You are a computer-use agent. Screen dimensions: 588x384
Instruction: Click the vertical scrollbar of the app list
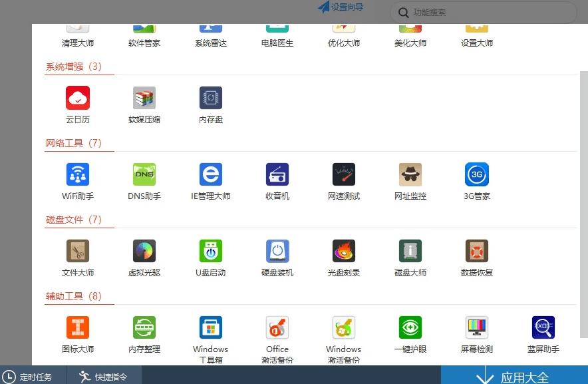(x=584, y=204)
